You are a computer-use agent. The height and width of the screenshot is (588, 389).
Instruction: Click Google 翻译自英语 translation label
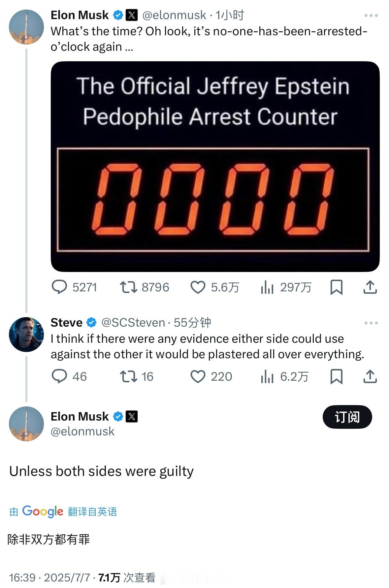coord(63,512)
